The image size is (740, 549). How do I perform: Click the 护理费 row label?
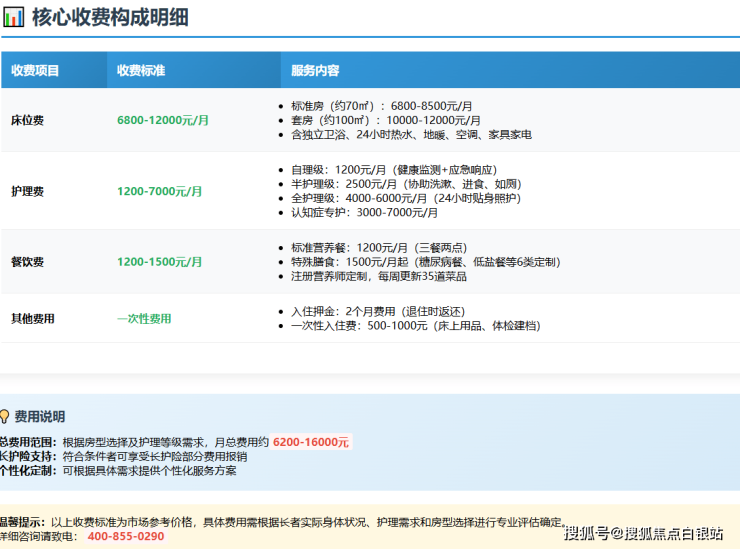pos(27,191)
